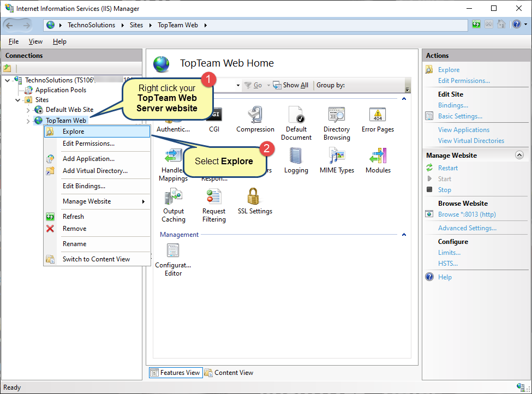The height and width of the screenshot is (394, 532).
Task: Restart the website from Actions pane
Action: click(447, 168)
